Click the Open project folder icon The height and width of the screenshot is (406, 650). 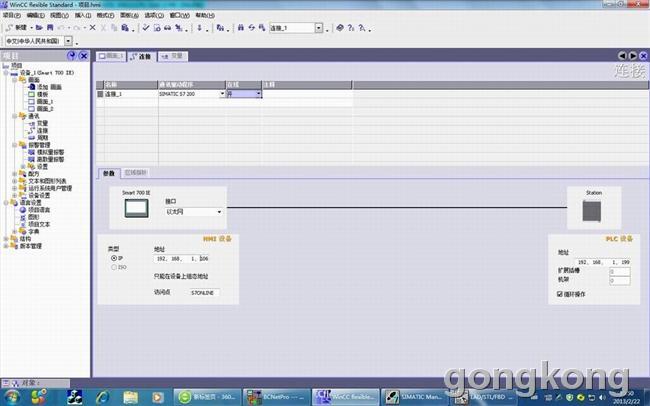[39, 28]
